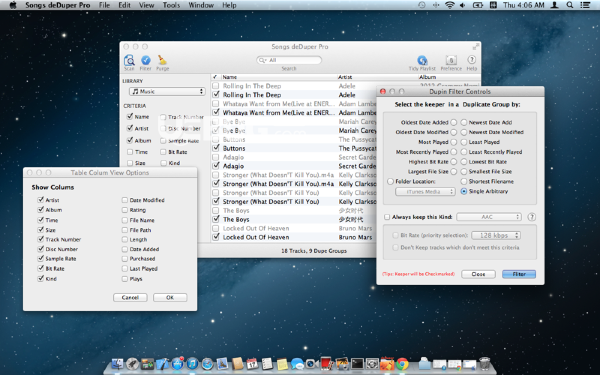
Task: Open the Music library dropdown
Action: click(x=167, y=91)
